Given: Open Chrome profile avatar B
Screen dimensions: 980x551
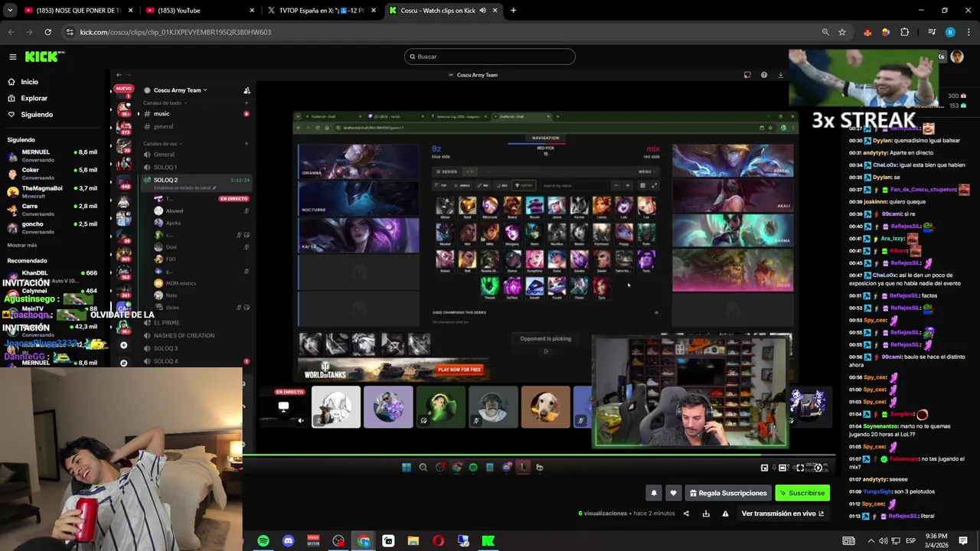Looking at the screenshot, I should click(x=950, y=32).
